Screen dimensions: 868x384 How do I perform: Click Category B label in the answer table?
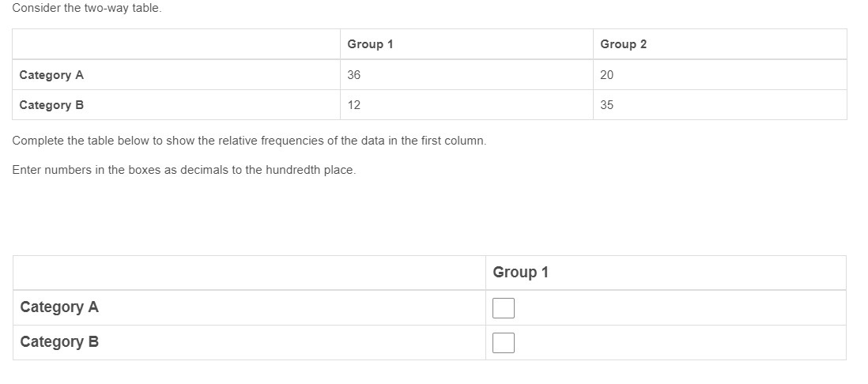(59, 342)
